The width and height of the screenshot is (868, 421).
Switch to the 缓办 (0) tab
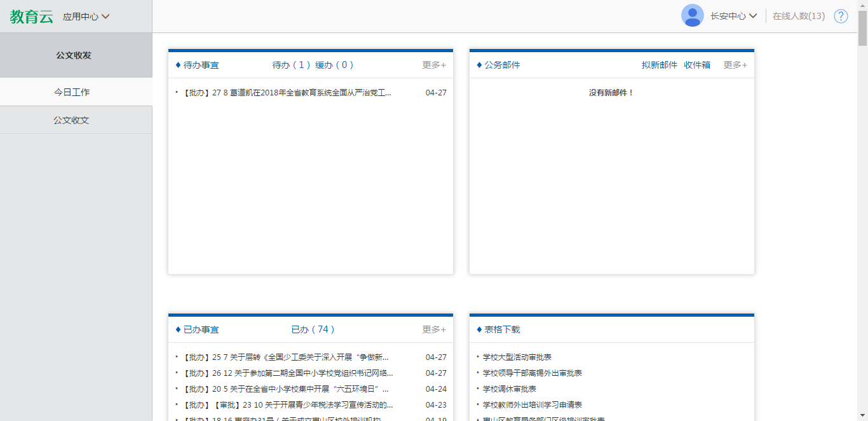334,65
